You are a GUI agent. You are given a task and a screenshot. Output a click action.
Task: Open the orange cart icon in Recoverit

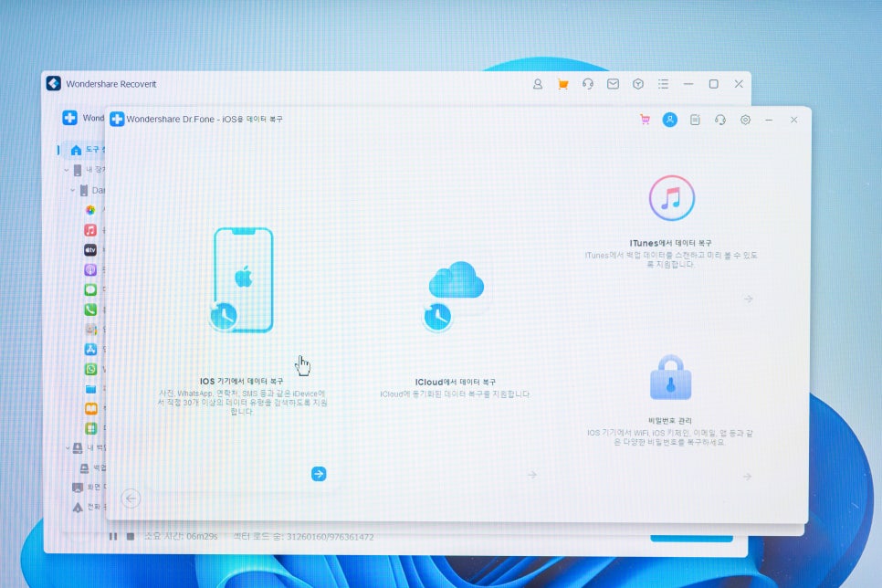562,84
